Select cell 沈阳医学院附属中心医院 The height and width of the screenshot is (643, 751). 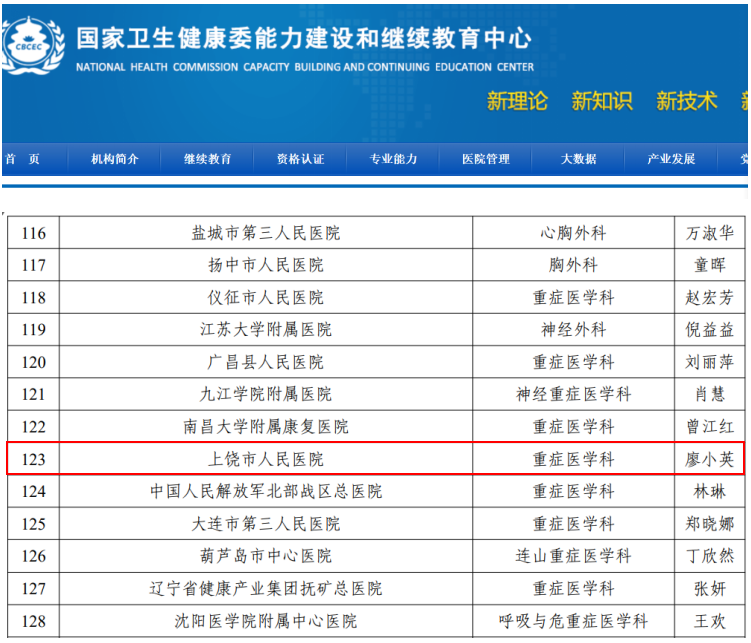point(266,621)
